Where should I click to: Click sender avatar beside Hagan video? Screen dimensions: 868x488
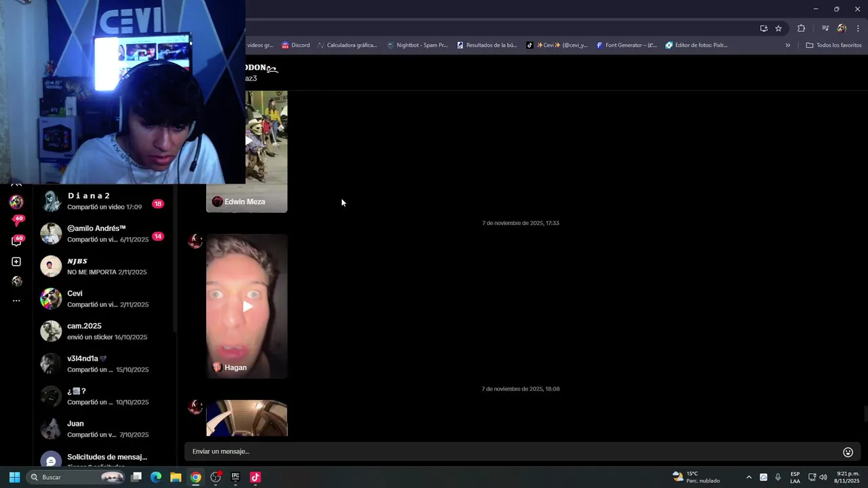click(x=195, y=241)
